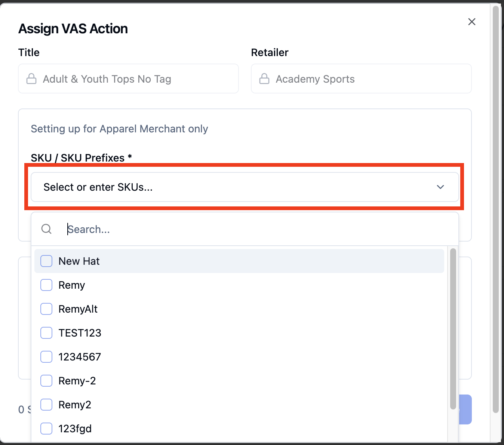Check the New Hat checkbox

pyautogui.click(x=46, y=261)
